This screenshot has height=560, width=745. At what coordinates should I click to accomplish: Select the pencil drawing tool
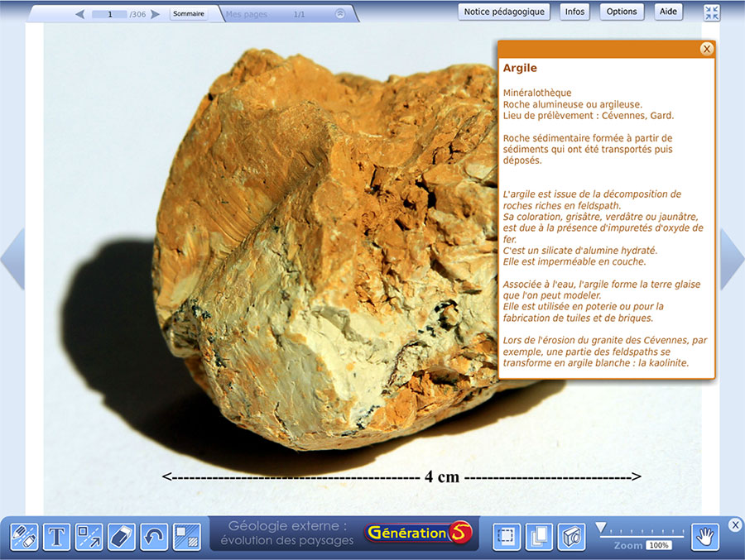[24, 537]
